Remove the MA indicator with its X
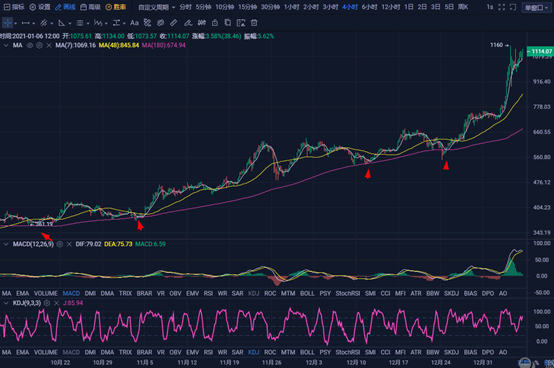Viewport: 554px width, 368px height. click(x=49, y=45)
